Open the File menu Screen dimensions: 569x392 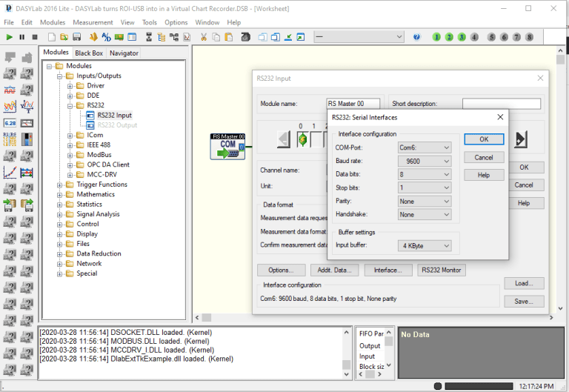[9, 22]
